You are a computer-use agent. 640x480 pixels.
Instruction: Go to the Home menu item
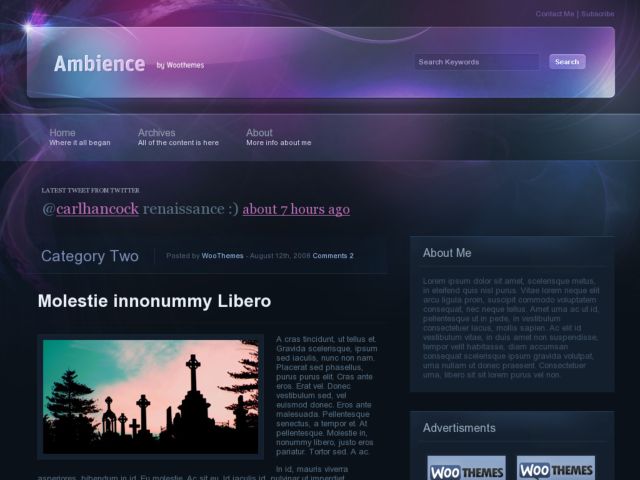[80, 137]
